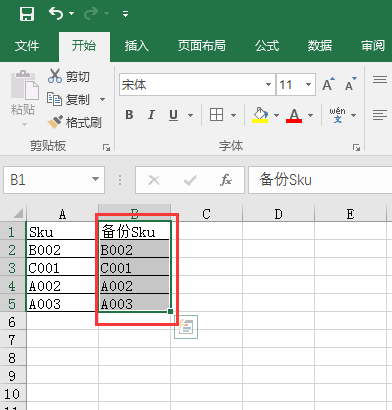The width and height of the screenshot is (392, 410).
Task: Click the Save icon in quick access toolbar
Action: click(x=27, y=14)
